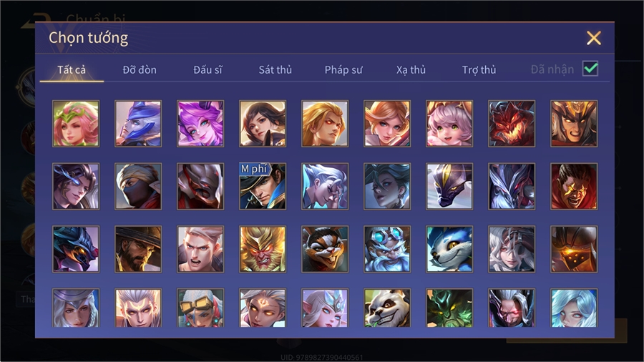Select the green forest creature hero
Viewport: 644px width, 362px height.
[449, 308]
